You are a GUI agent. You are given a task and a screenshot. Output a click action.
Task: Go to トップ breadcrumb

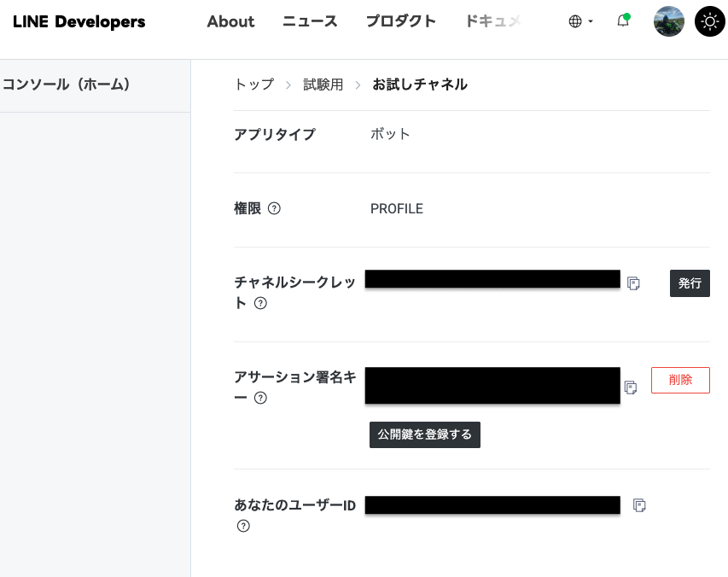click(254, 85)
